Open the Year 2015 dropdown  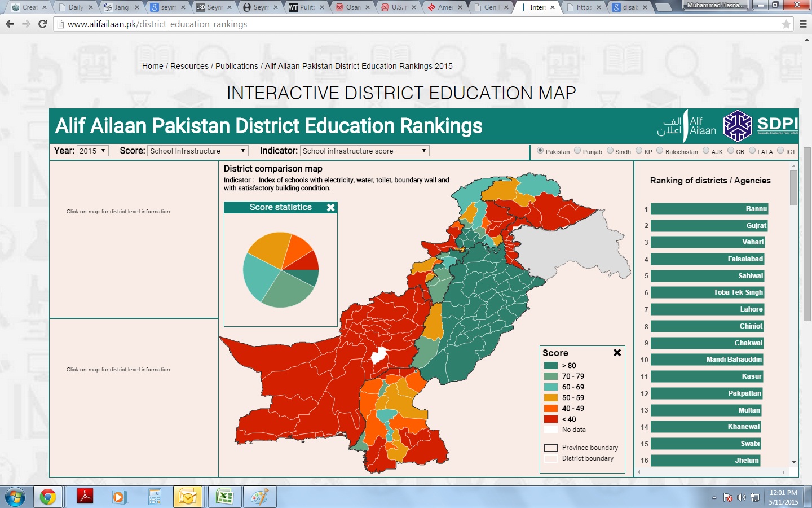click(x=92, y=151)
